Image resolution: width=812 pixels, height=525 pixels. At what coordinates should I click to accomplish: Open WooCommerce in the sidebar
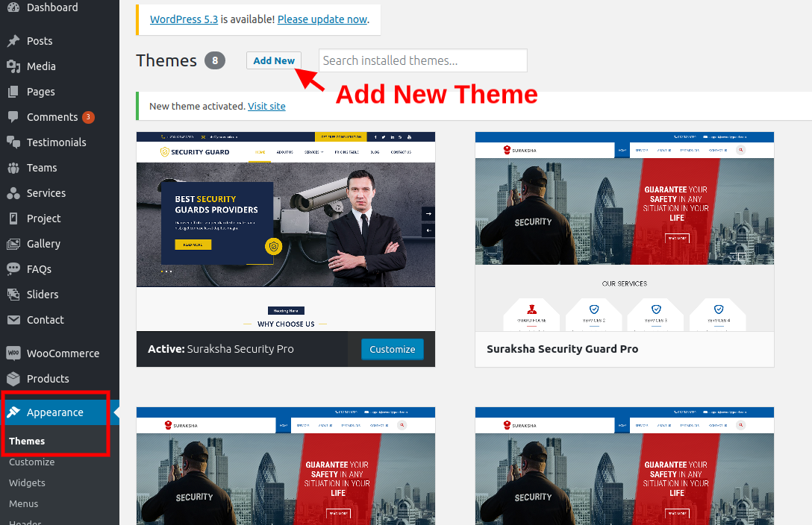[x=63, y=353]
